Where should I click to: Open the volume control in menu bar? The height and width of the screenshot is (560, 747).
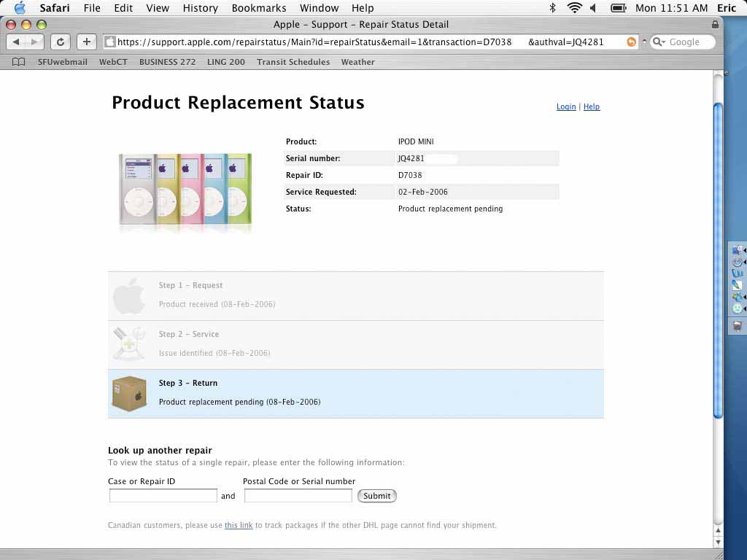tap(594, 7)
